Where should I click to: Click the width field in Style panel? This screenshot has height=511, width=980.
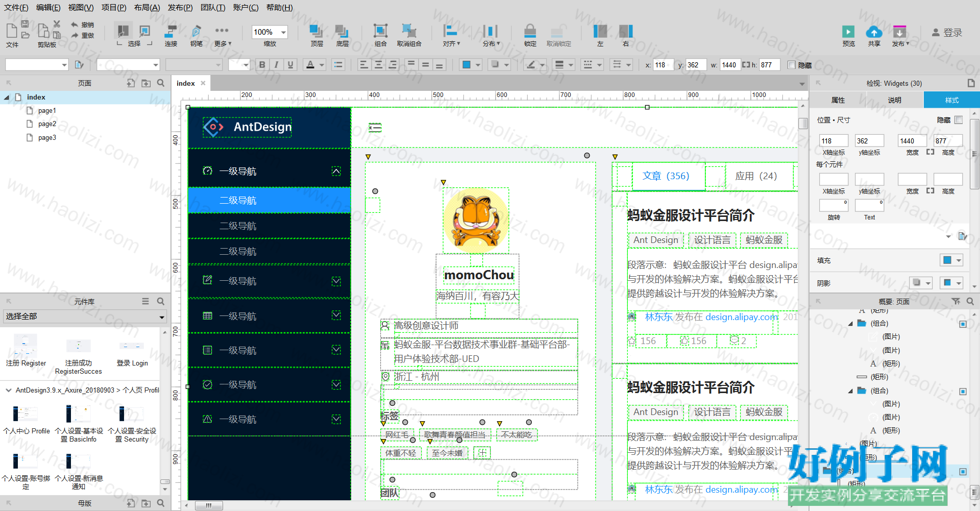[912, 141]
